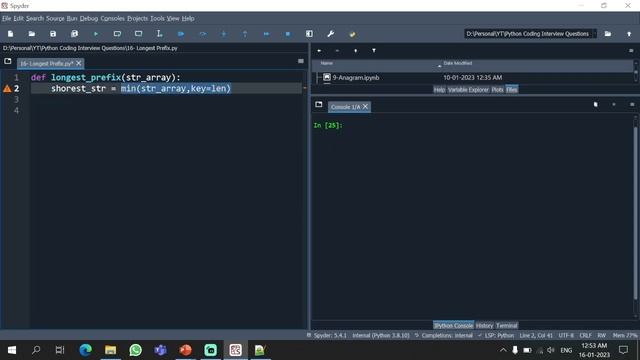Viewport: 640px width, 360px height.
Task: Select the Console 1/A tab
Action: [x=345, y=107]
